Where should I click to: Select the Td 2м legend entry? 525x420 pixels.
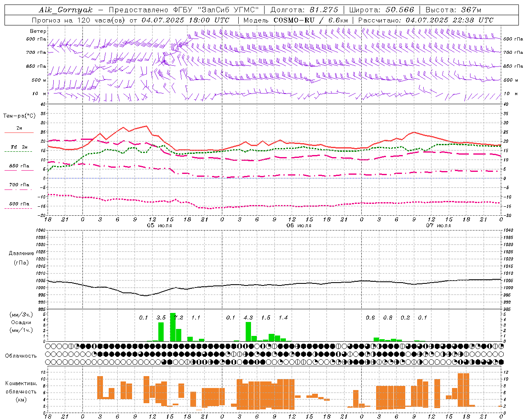click(19, 147)
